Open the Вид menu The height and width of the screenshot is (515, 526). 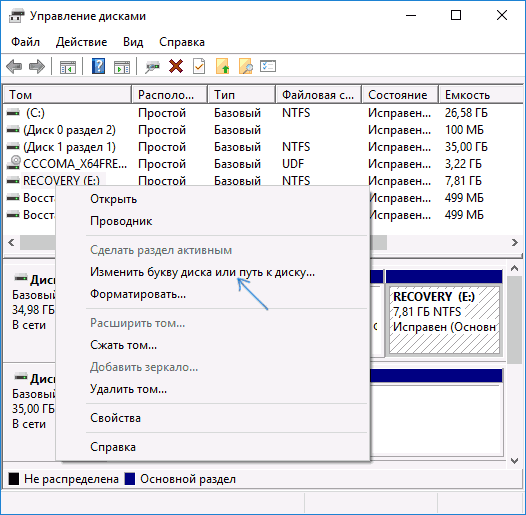(133, 42)
